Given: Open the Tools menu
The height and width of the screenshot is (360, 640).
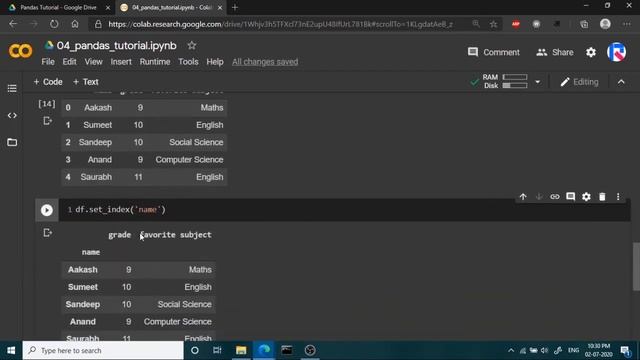Looking at the screenshot, I should click(x=188, y=62).
